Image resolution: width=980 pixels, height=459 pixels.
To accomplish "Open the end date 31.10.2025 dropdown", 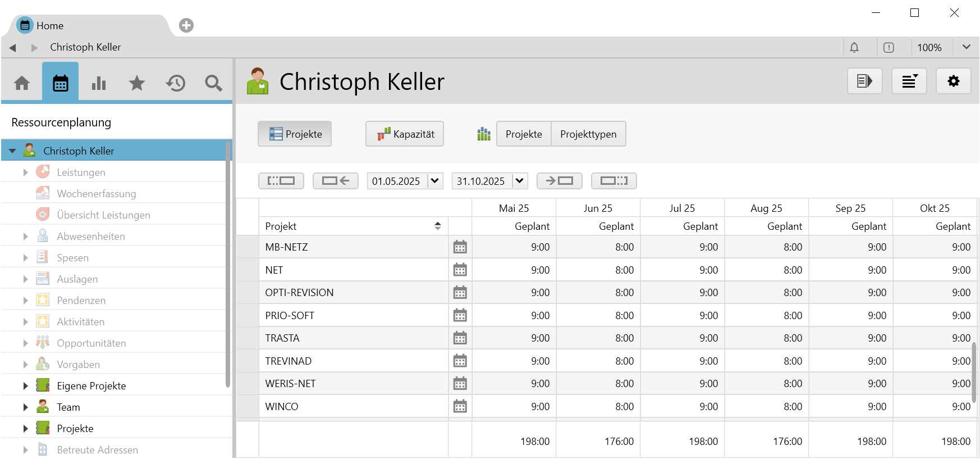I will (x=520, y=181).
